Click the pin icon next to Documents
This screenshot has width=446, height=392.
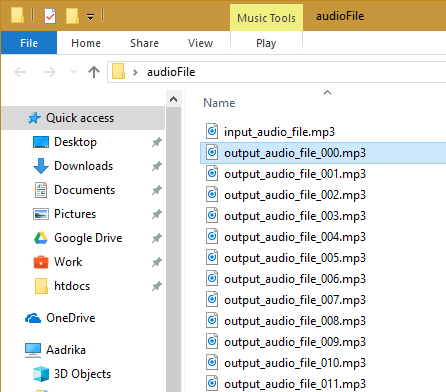point(157,190)
